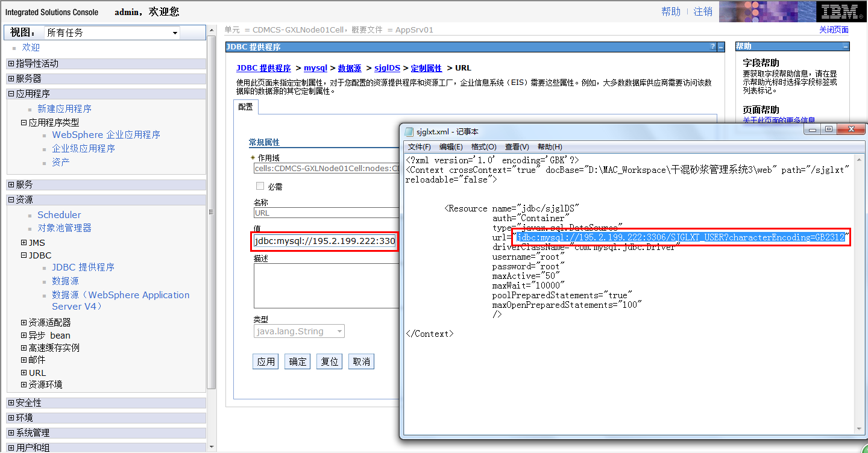Expand the 服务 section
868x453 pixels.
click(x=11, y=184)
